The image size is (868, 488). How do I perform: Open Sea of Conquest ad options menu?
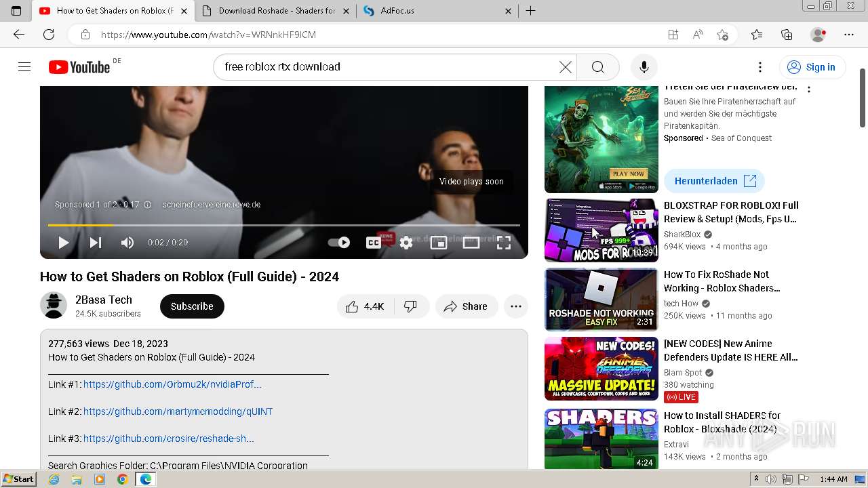tap(809, 89)
